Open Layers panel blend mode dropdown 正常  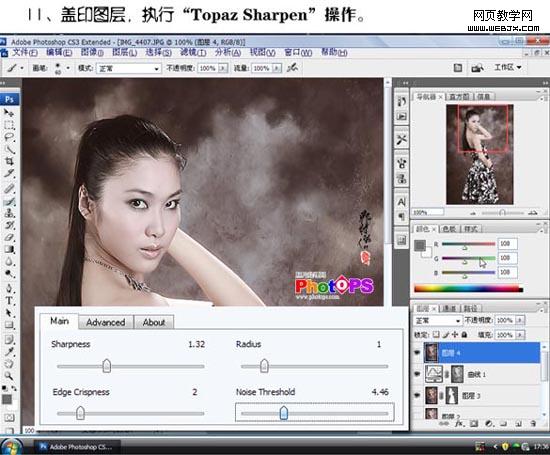437,320
